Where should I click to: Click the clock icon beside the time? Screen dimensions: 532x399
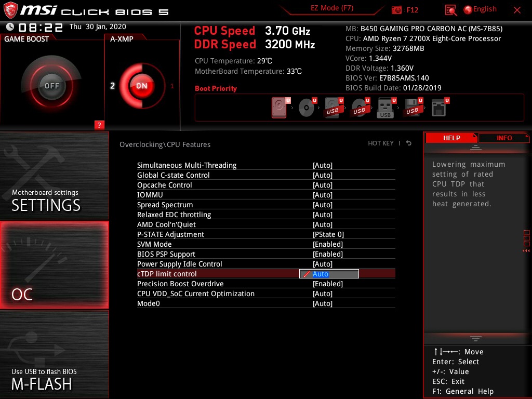10,27
